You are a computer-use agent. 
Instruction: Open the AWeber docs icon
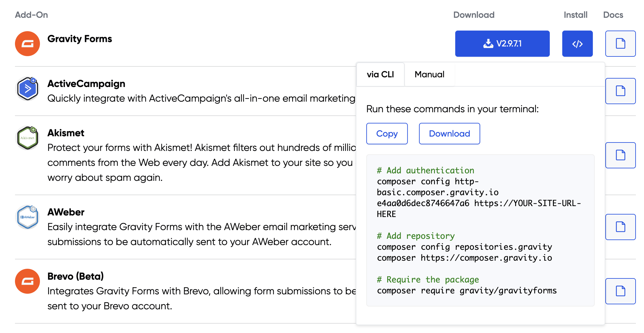(620, 227)
